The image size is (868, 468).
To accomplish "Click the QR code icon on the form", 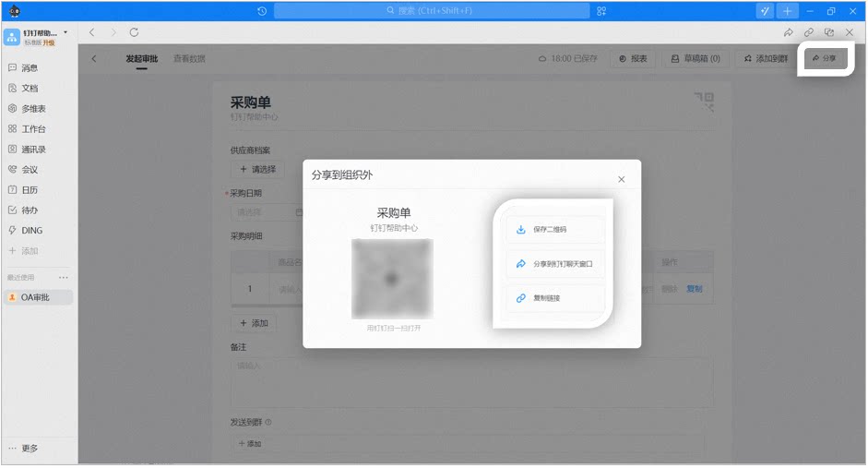I will [704, 102].
